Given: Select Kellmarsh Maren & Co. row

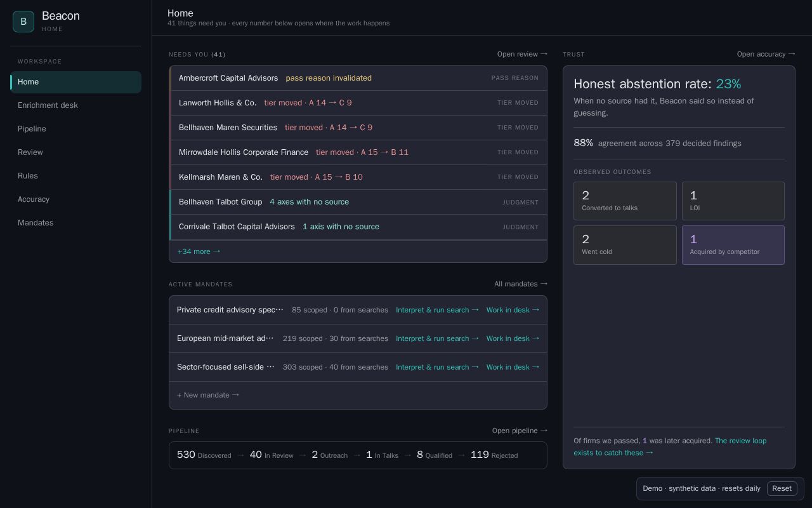Looking at the screenshot, I should (358, 177).
